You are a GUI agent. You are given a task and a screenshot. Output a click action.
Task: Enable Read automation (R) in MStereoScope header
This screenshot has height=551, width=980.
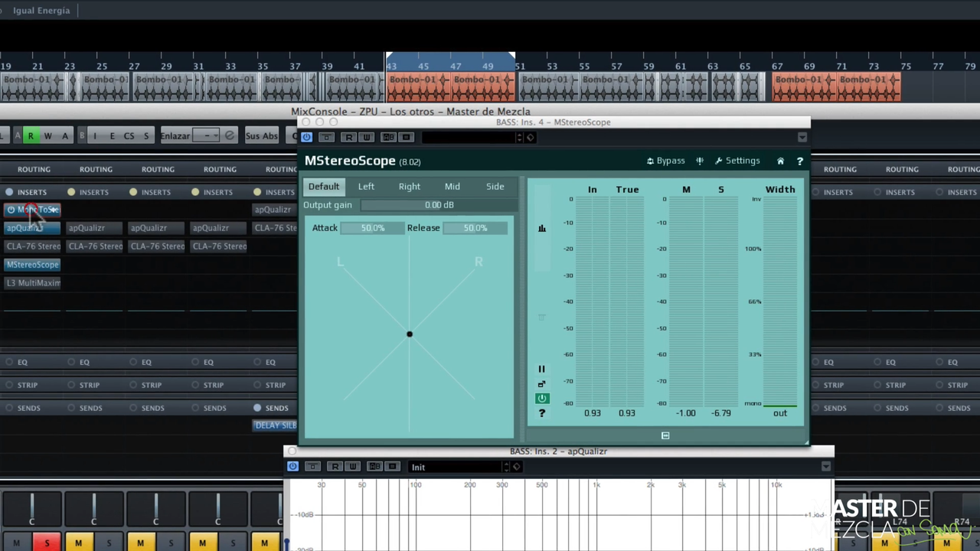(x=348, y=137)
